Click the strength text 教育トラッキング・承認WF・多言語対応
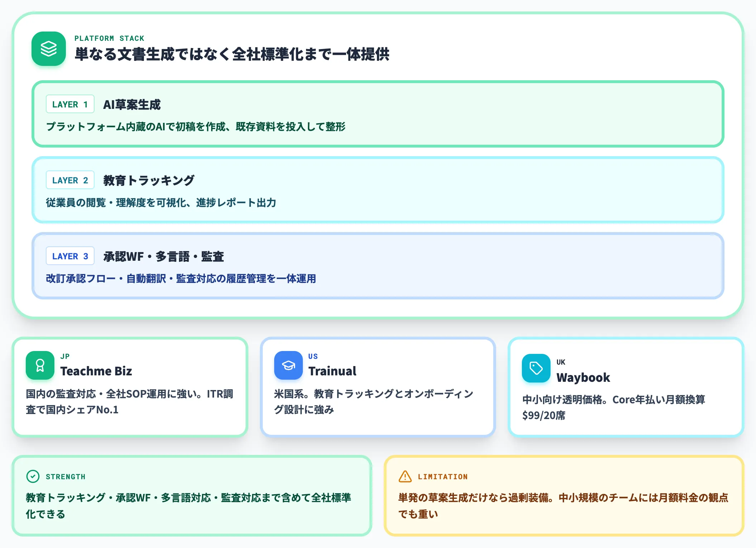This screenshot has width=756, height=548. click(x=189, y=506)
